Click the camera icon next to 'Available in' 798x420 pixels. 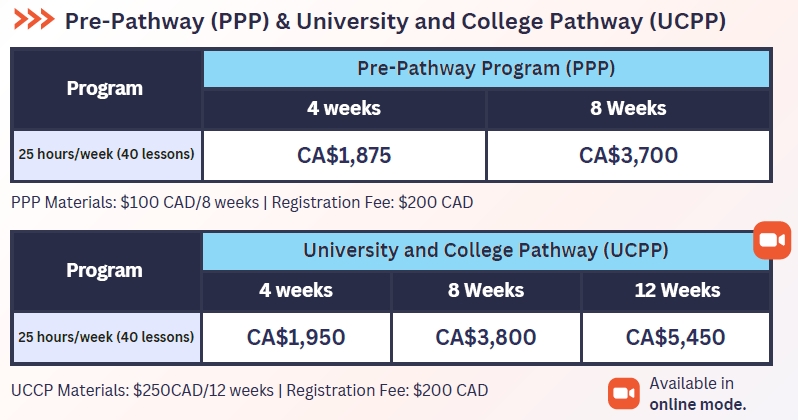[x=624, y=393]
